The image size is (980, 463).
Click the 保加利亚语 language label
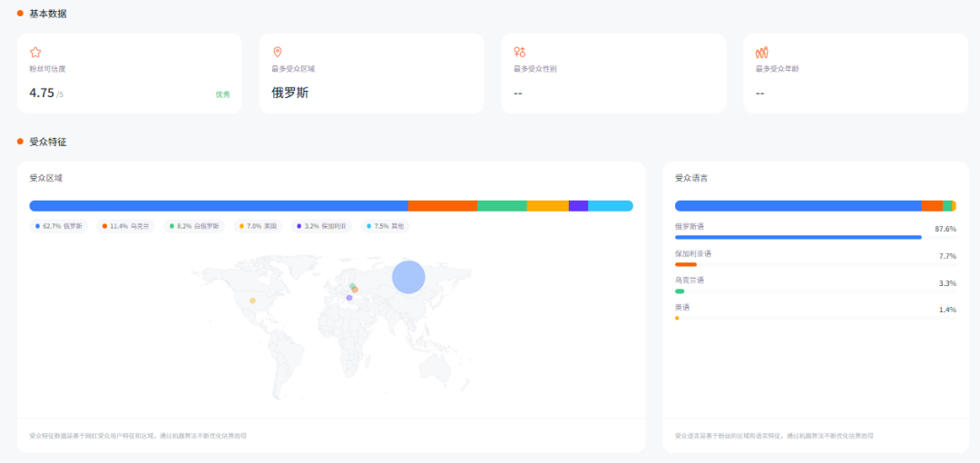click(693, 253)
